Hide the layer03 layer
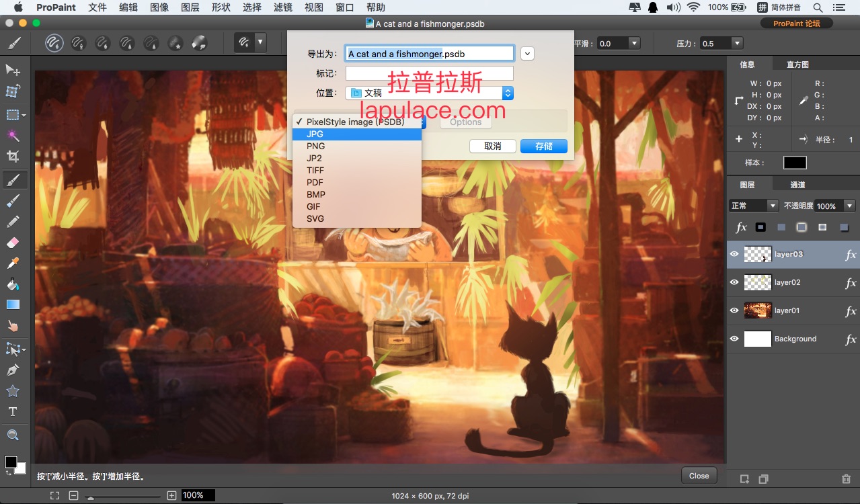Viewport: 860px width, 504px height. click(x=734, y=254)
